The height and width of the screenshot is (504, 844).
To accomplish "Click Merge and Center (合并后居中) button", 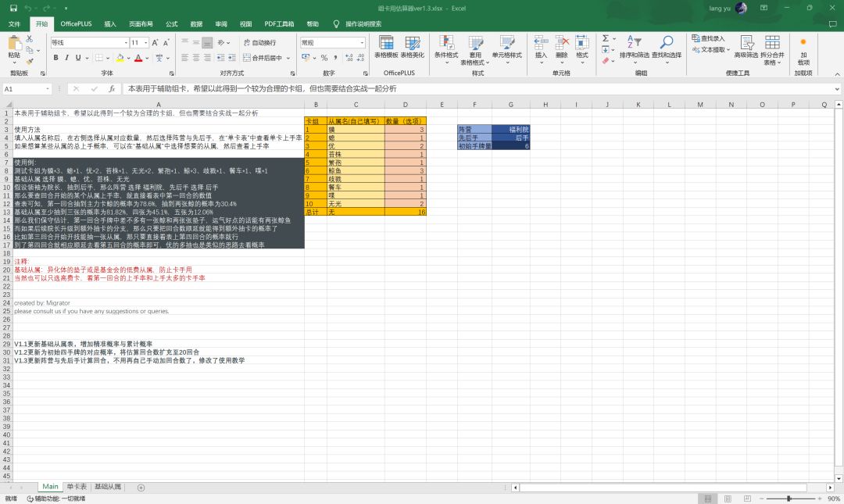I will [x=263, y=58].
